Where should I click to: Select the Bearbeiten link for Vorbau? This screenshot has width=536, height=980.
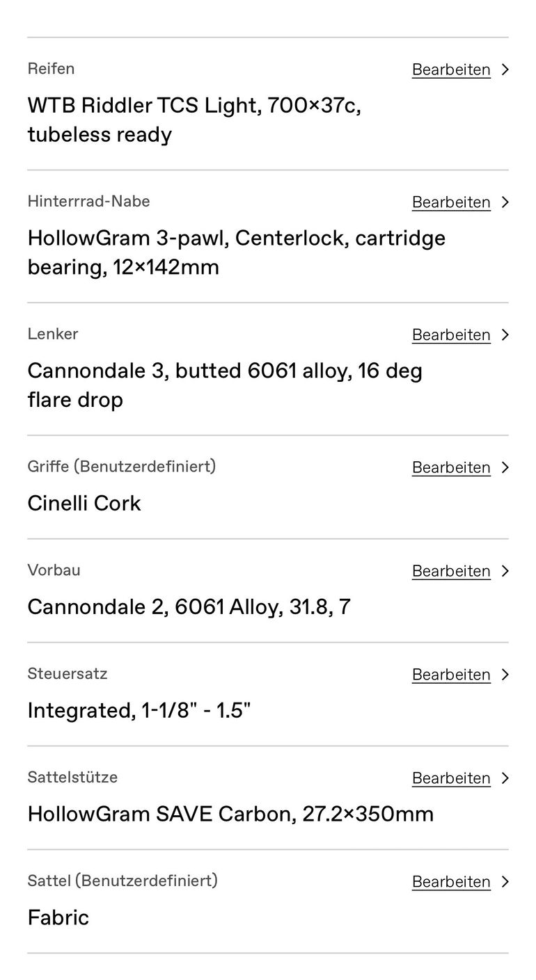coord(451,571)
